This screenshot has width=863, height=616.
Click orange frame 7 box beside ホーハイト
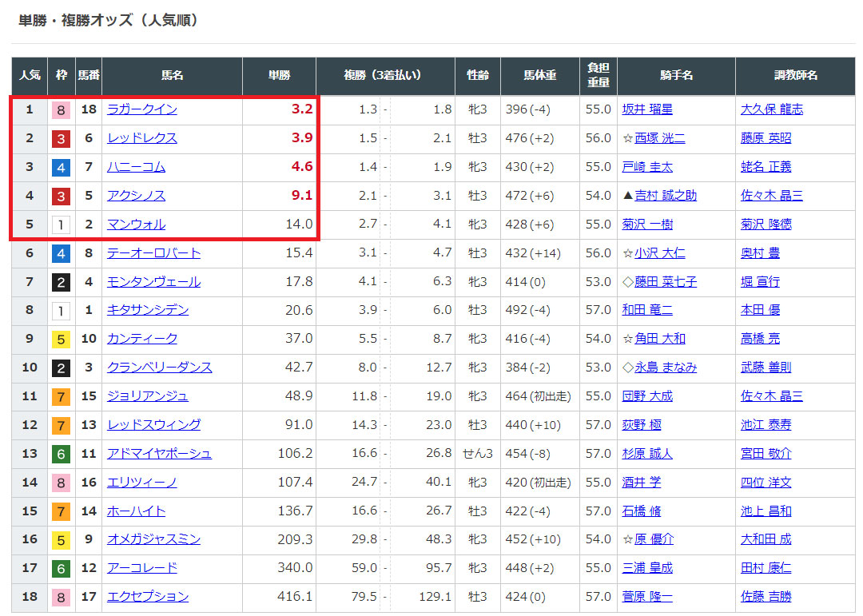tap(61, 511)
